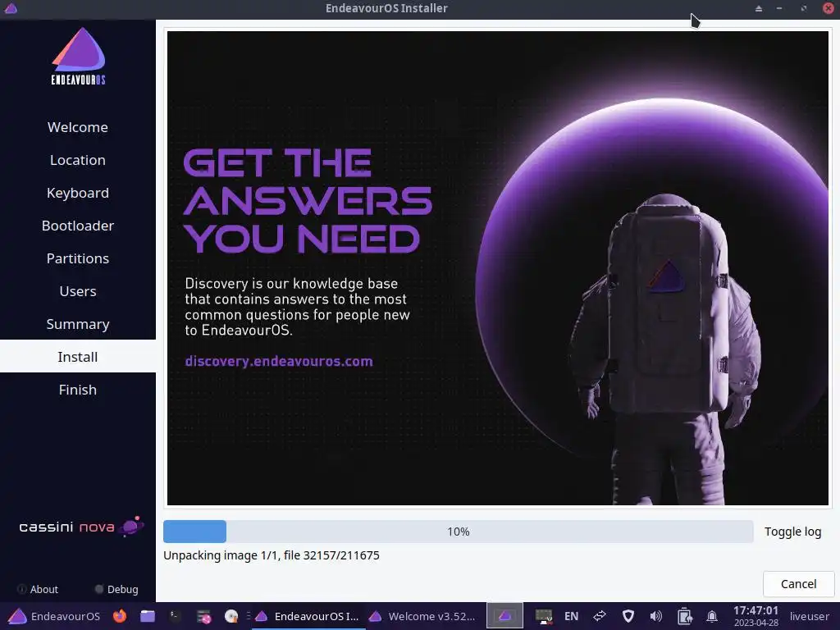Launch Firefox from the panel
The height and width of the screenshot is (630, 840).
(120, 616)
